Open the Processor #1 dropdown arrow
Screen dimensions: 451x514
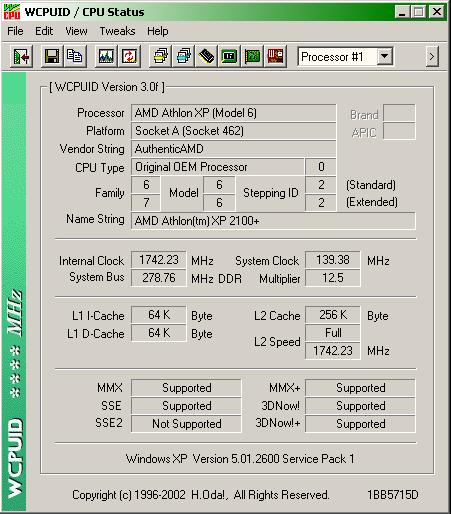tap(384, 56)
